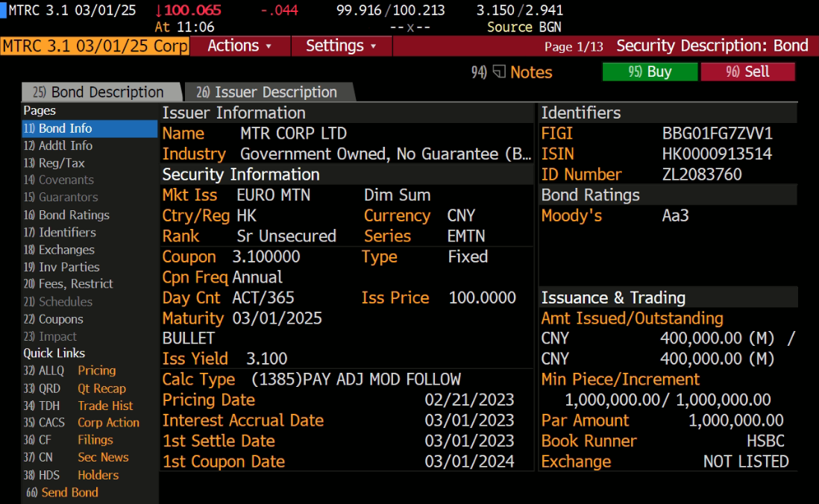This screenshot has width=819, height=504.
Task: Open the Settings dropdown menu
Action: 341,46
